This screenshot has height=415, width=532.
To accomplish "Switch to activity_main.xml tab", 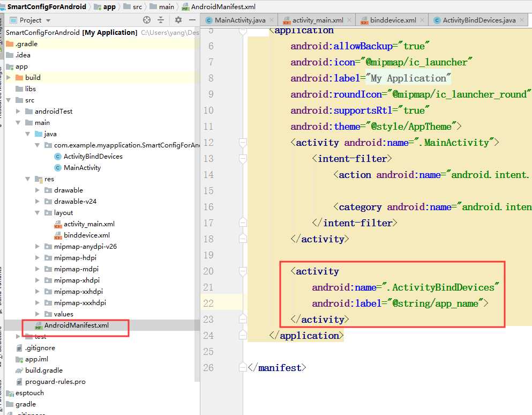I will click(x=318, y=20).
